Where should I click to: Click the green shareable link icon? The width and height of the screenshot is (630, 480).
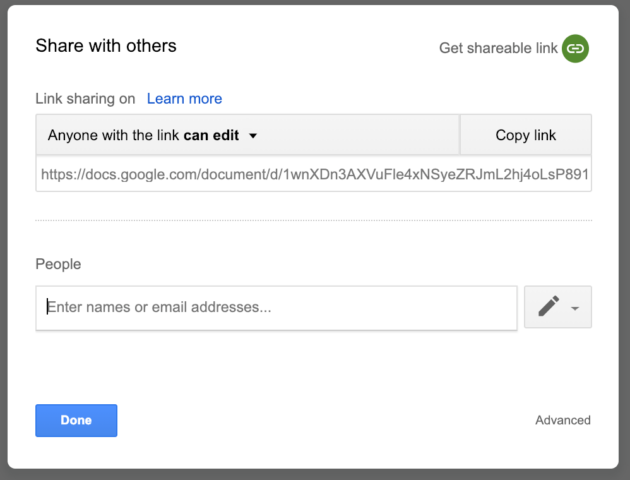[575, 49]
